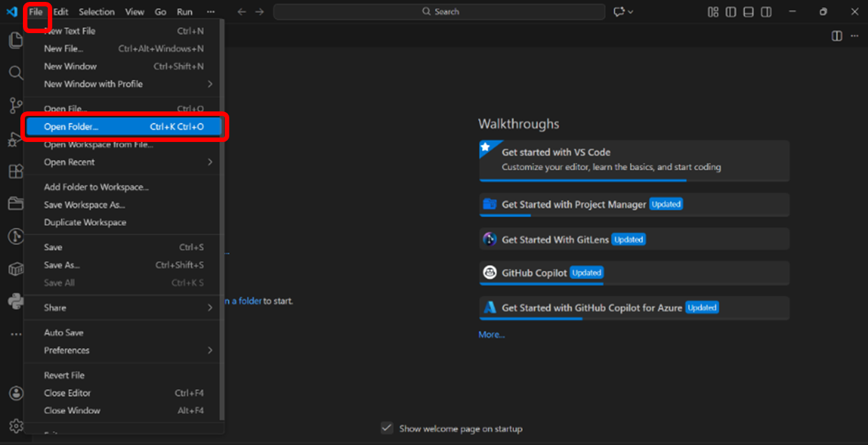868x445 pixels.
Task: Open the Search view in activity bar
Action: [x=15, y=73]
